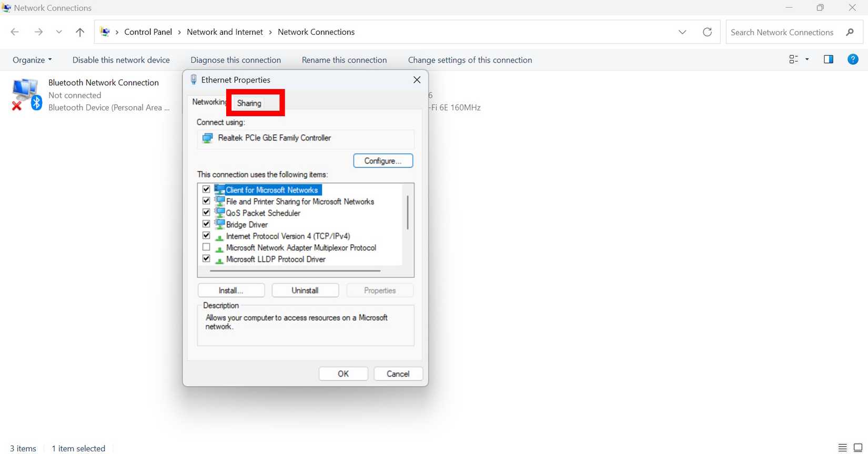Cancel the Ethernet Properties dialog
Viewport: 868px width, 454px height.
click(x=398, y=374)
